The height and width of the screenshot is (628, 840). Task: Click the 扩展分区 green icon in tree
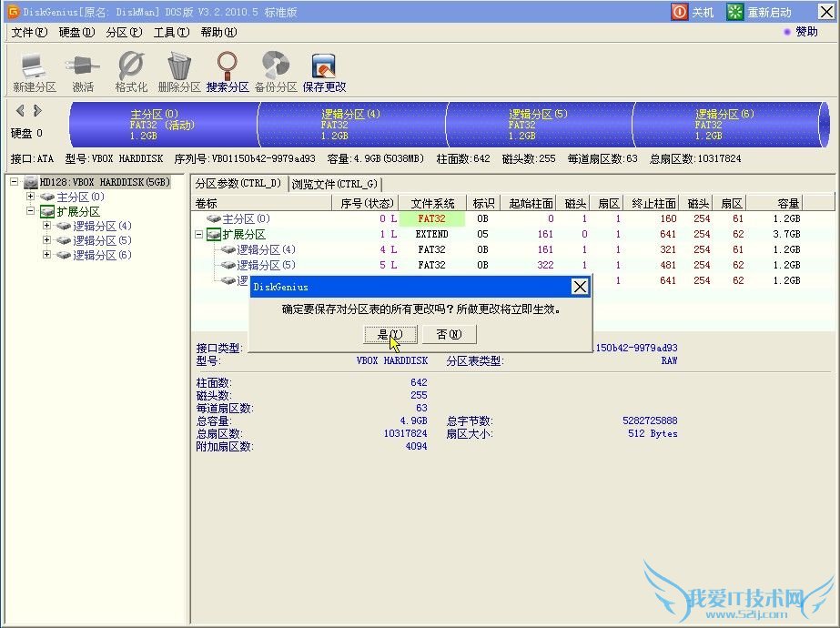pyautogui.click(x=47, y=211)
